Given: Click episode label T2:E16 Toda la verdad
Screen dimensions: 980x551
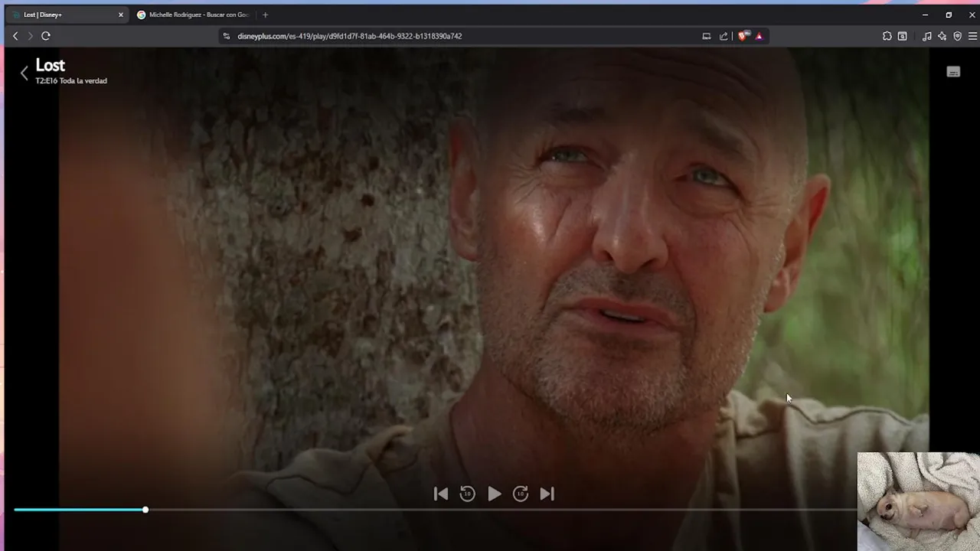Looking at the screenshot, I should tap(71, 81).
